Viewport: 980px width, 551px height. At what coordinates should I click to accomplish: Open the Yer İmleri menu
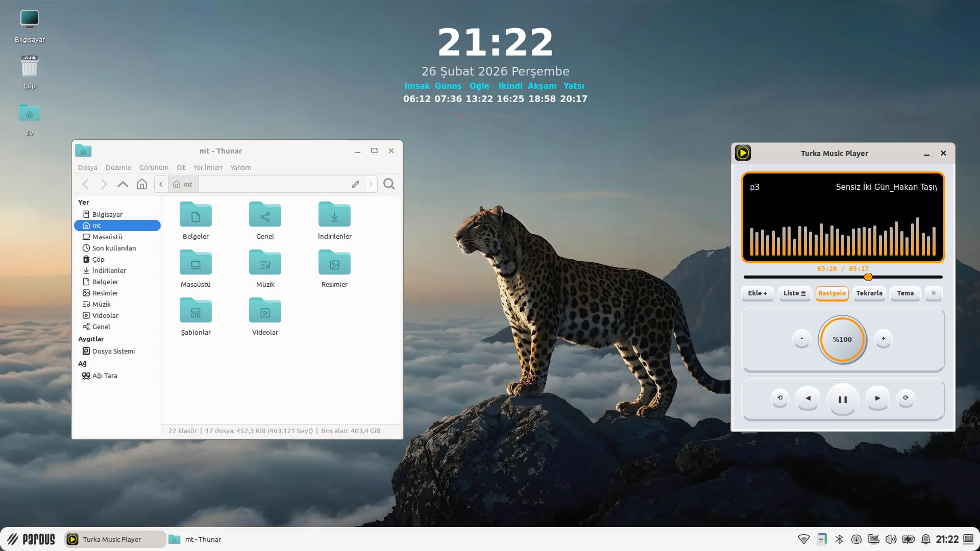coord(207,167)
